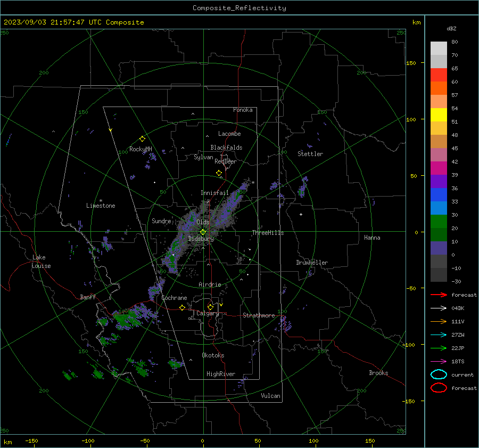Click the yellow radar-center marker above Didsbury
This screenshot has height=448, width=479.
click(203, 232)
